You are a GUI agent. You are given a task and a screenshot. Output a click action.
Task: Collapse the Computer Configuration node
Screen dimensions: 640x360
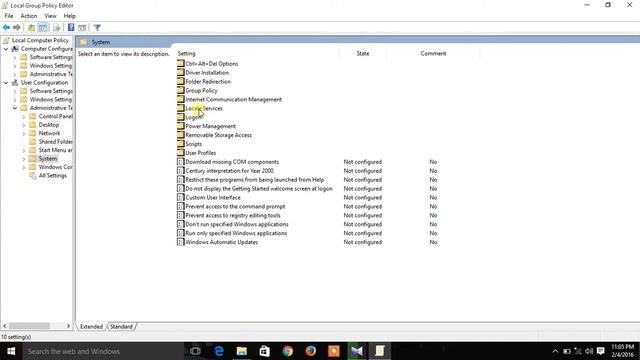6,49
